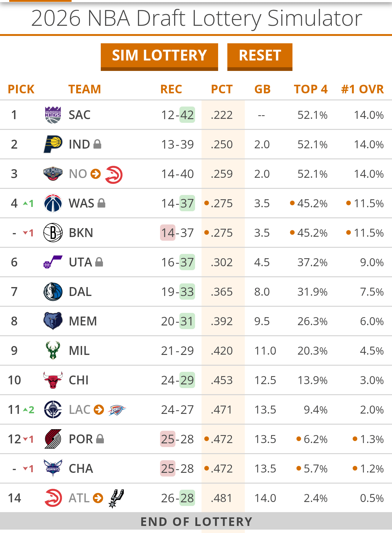Click the Chicago Bulls logo
392x533 pixels.
53,380
